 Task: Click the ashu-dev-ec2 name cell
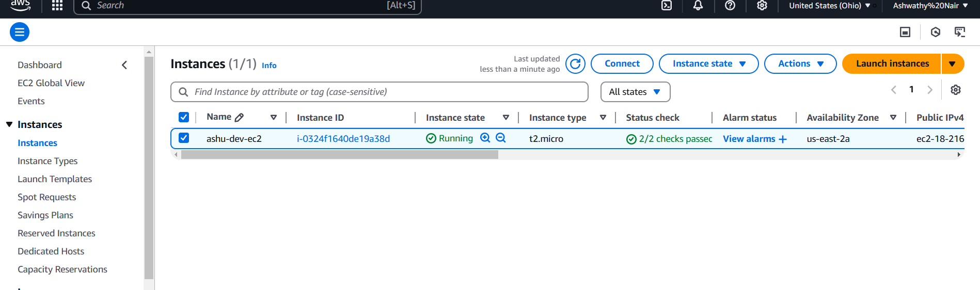(x=234, y=139)
